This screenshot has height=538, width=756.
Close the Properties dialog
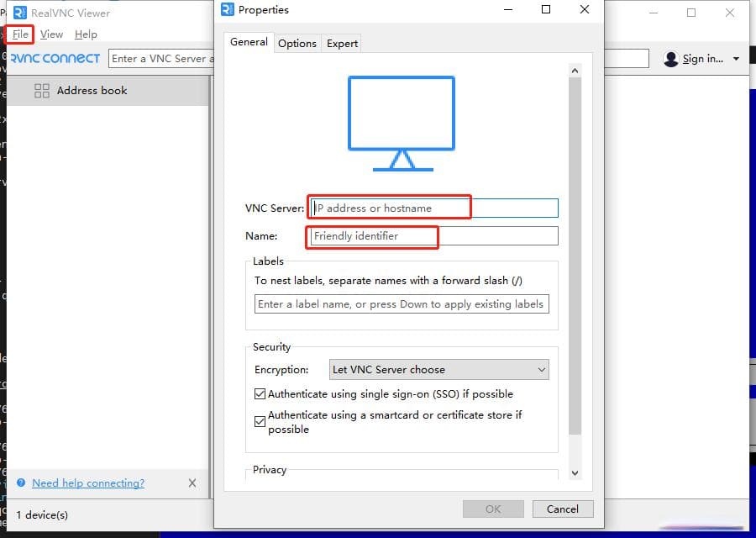[585, 9]
